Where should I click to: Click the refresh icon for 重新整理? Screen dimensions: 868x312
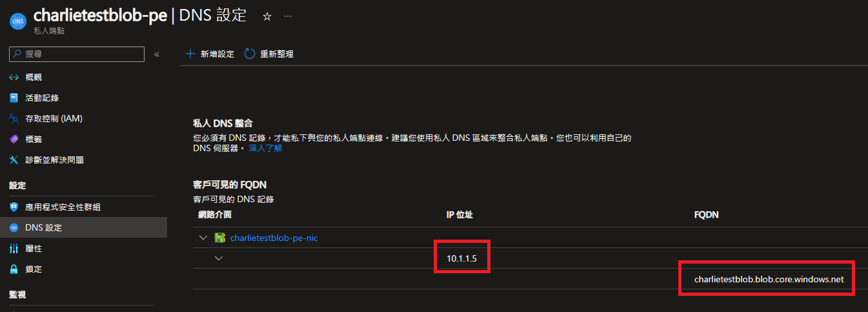(x=250, y=54)
